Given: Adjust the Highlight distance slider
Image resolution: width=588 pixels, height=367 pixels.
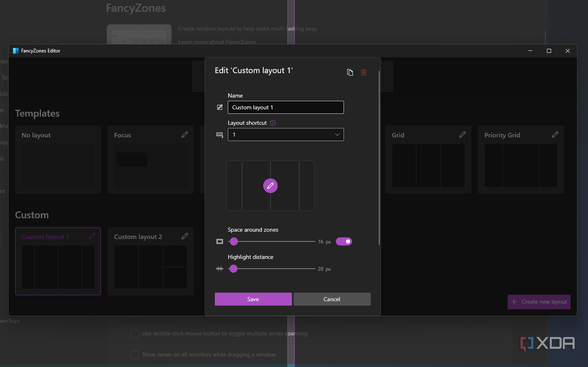Looking at the screenshot, I should (x=272, y=269).
